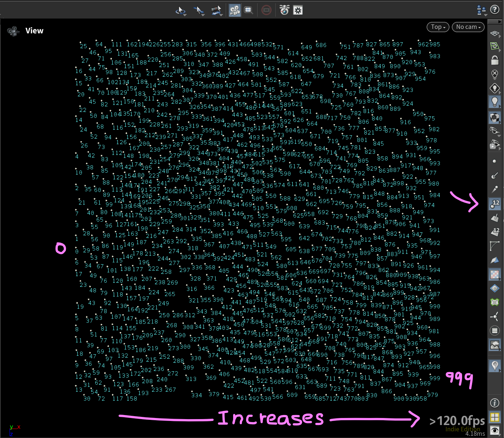Screen dimensions: 504x438
Task: Click the headlight bulb with X icon
Action: [x=494, y=74]
